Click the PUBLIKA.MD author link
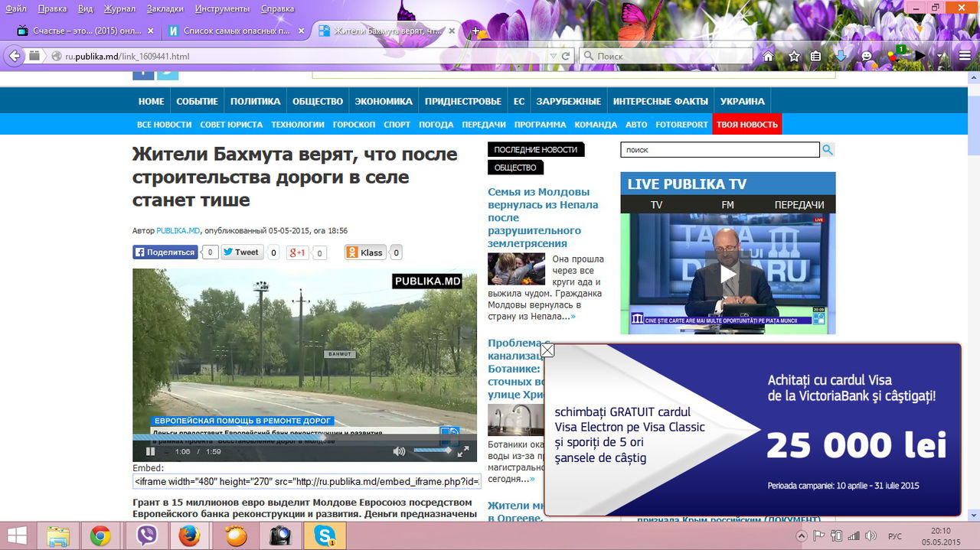Viewport: 980px width, 550px height. click(178, 230)
